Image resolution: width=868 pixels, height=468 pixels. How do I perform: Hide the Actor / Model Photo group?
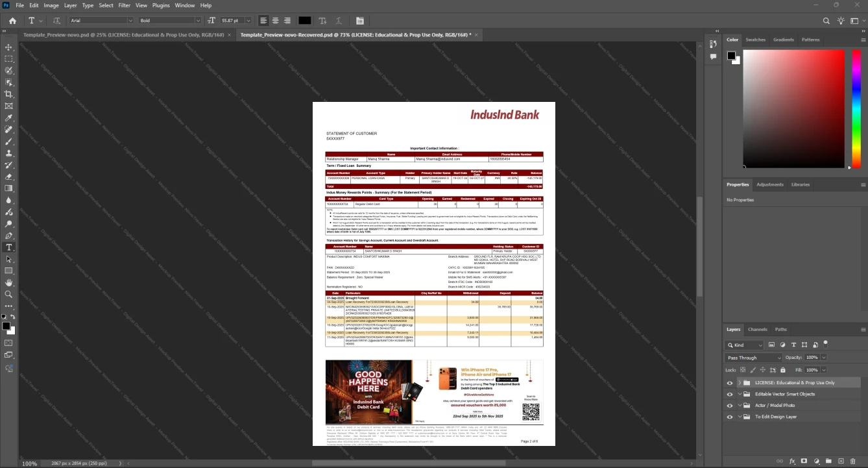pos(730,406)
